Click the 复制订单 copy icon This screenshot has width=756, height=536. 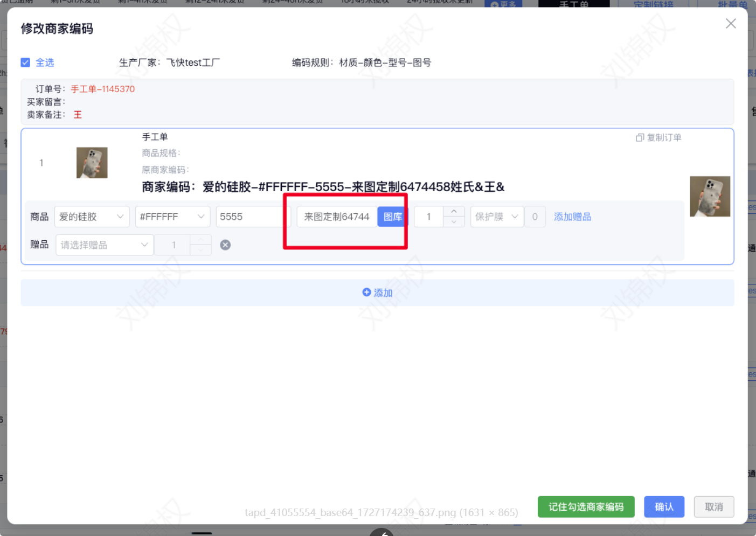640,137
